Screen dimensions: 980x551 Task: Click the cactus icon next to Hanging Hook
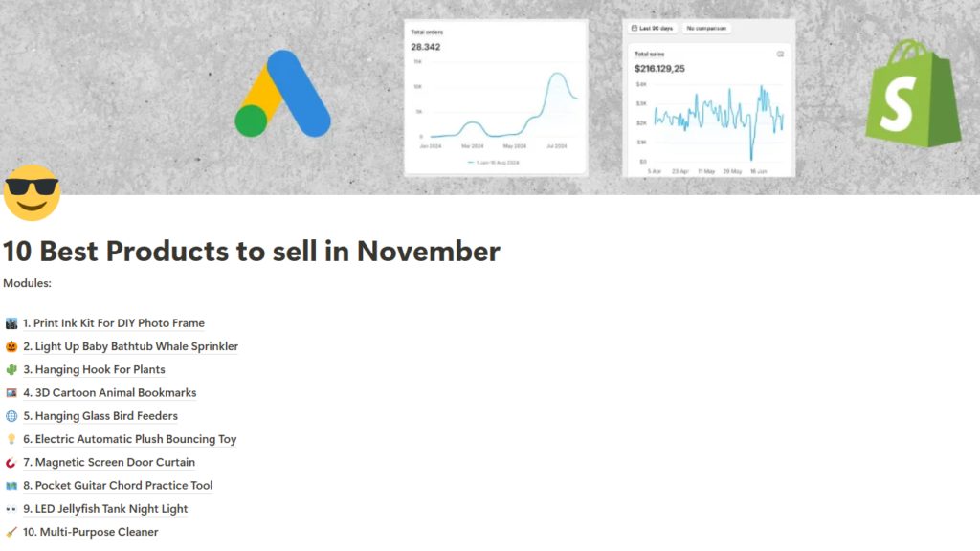coord(11,369)
